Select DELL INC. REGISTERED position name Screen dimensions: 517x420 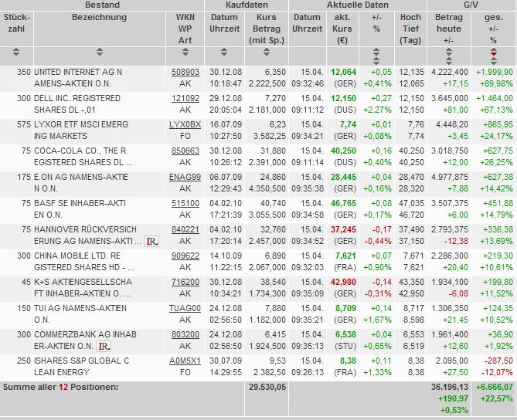point(77,99)
